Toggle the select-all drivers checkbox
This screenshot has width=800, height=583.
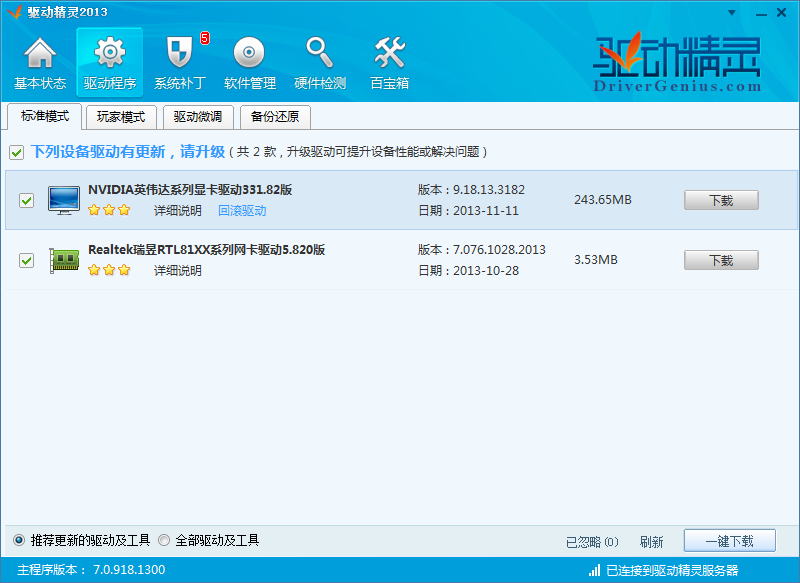click(16, 152)
